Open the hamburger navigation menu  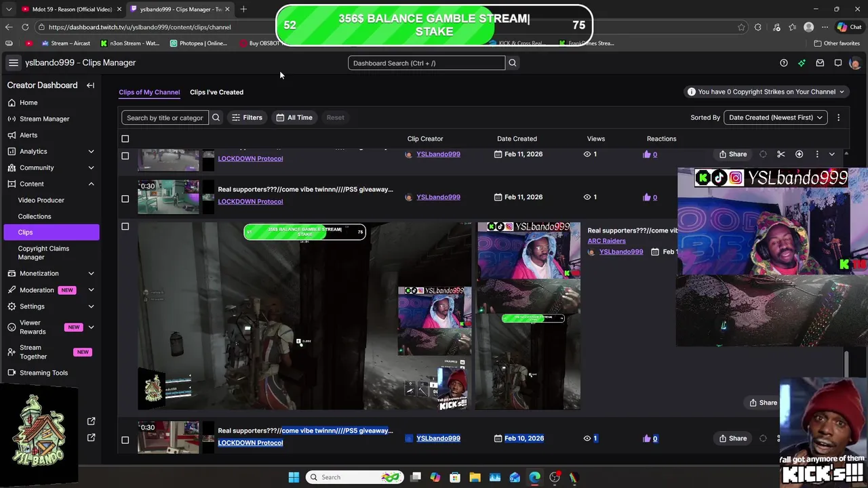pos(13,63)
